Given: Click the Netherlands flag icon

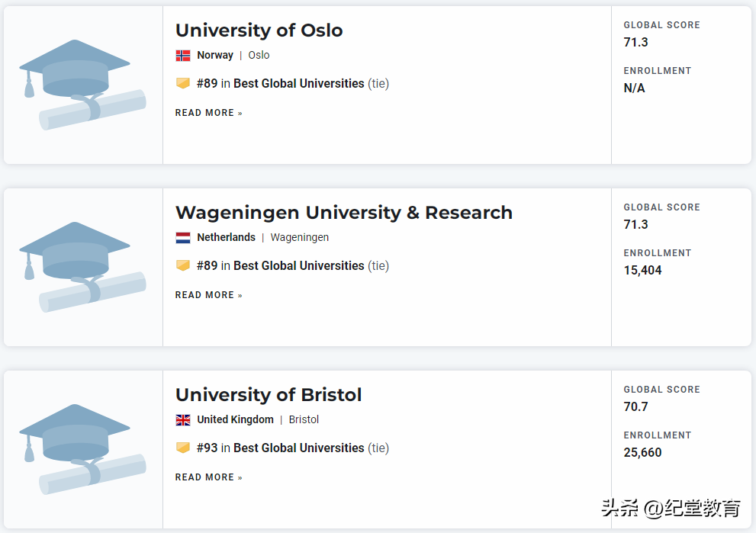Looking at the screenshot, I should click(x=183, y=238).
